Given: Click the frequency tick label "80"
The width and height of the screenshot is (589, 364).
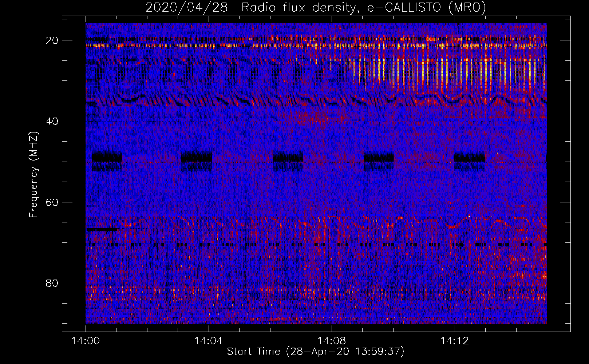Looking at the screenshot, I should pos(52,283).
